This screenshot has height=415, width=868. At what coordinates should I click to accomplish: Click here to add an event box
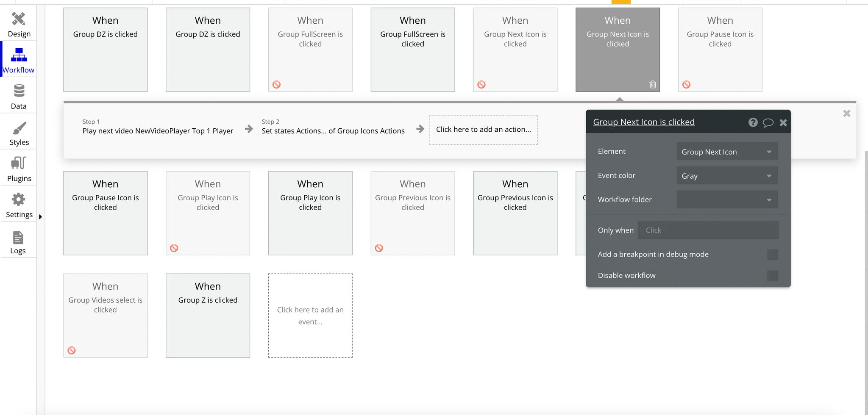point(310,315)
